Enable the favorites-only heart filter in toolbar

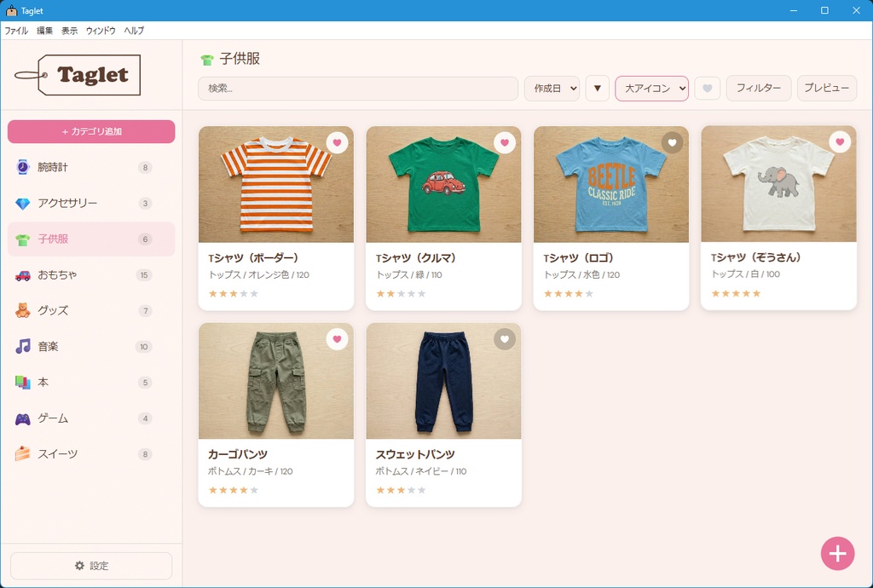(707, 88)
